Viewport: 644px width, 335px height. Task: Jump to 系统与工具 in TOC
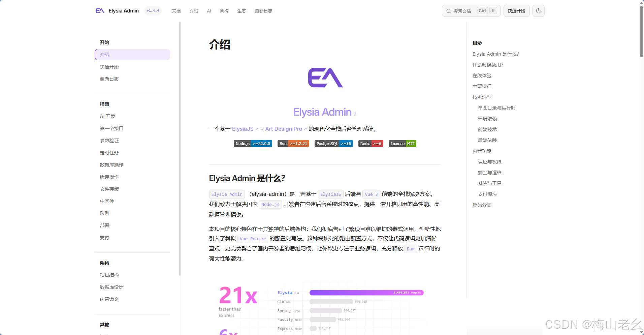click(x=489, y=183)
